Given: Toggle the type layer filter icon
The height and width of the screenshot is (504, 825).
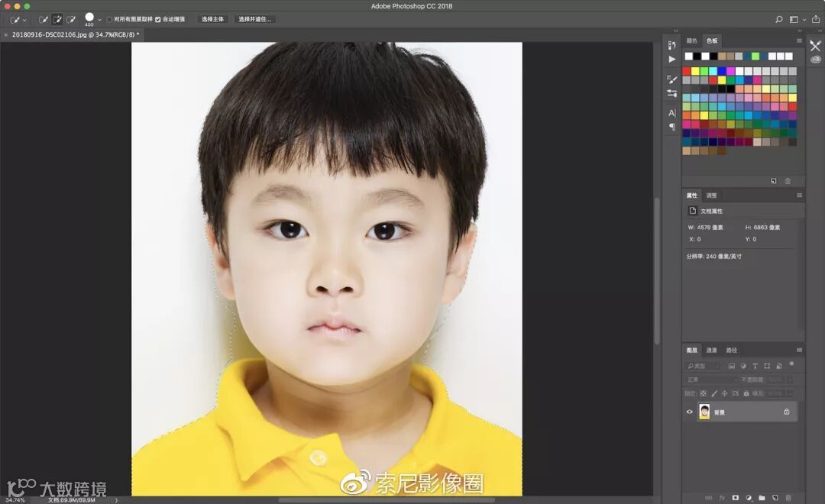Looking at the screenshot, I should [x=755, y=366].
